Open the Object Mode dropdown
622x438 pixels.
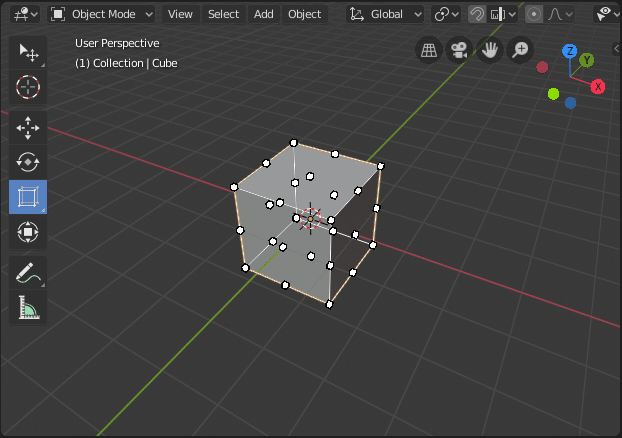102,14
